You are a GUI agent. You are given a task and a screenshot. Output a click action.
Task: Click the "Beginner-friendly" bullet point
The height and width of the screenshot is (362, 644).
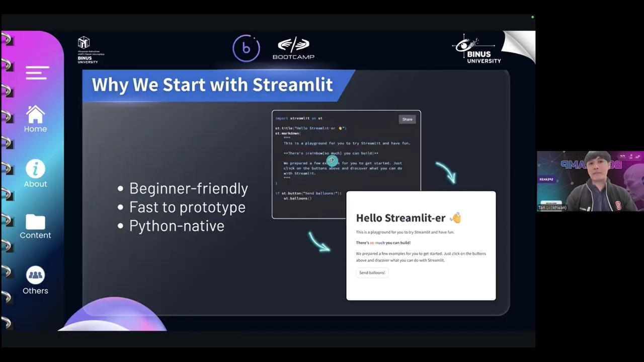[188, 188]
